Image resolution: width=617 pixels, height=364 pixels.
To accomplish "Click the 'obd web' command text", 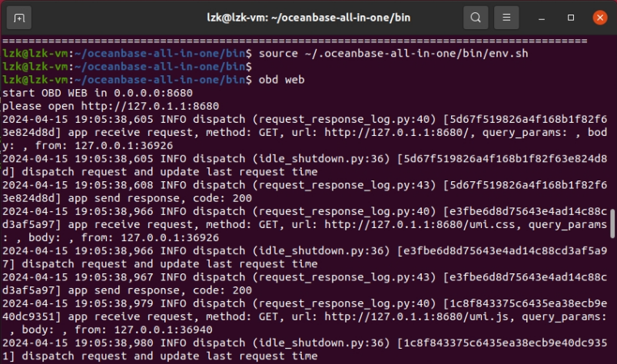I will click(281, 80).
